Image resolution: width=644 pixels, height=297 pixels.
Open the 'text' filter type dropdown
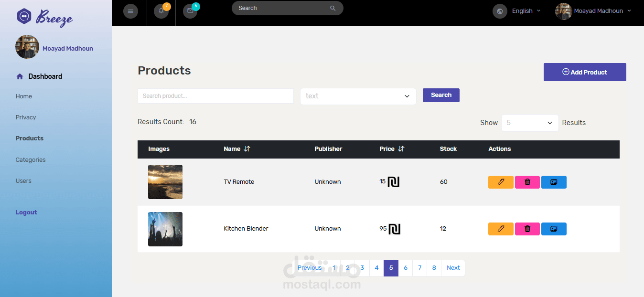358,96
